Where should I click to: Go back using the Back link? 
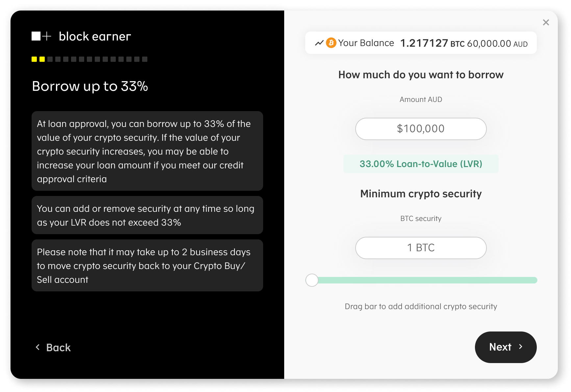click(x=59, y=347)
